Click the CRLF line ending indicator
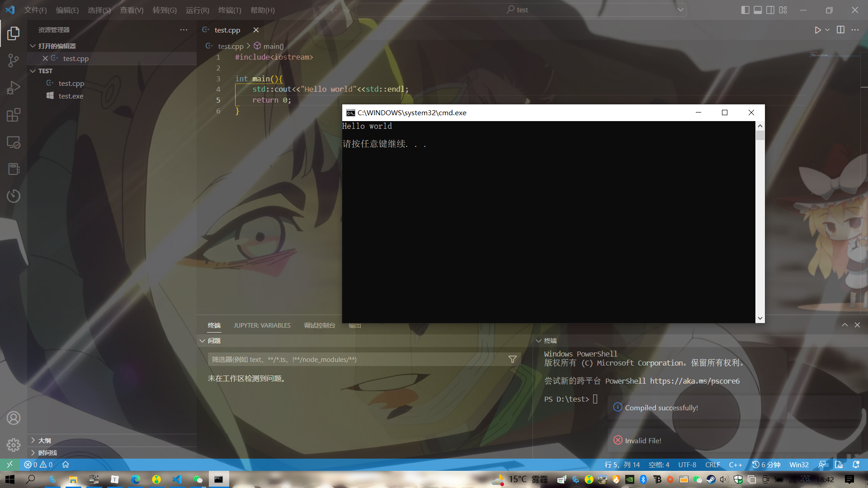The width and height of the screenshot is (868, 488). 712,465
